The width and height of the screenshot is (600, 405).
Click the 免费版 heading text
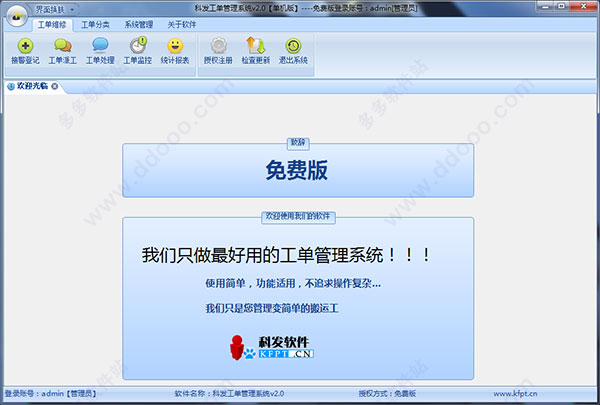[297, 170]
